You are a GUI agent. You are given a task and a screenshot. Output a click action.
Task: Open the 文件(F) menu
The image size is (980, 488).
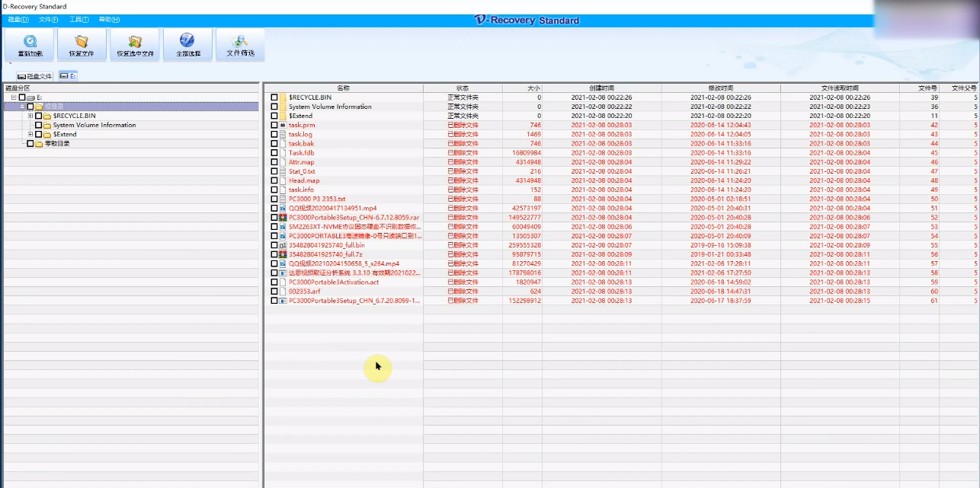49,19
